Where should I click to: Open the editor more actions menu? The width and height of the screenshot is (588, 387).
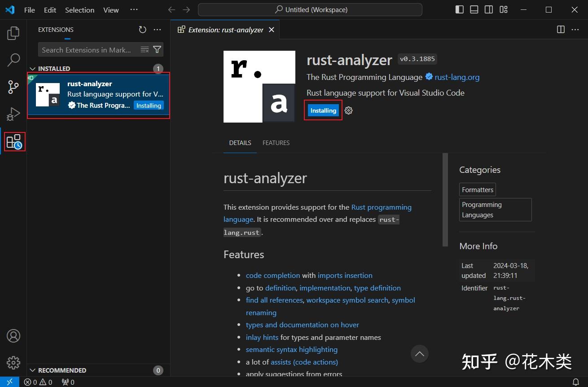tap(575, 30)
